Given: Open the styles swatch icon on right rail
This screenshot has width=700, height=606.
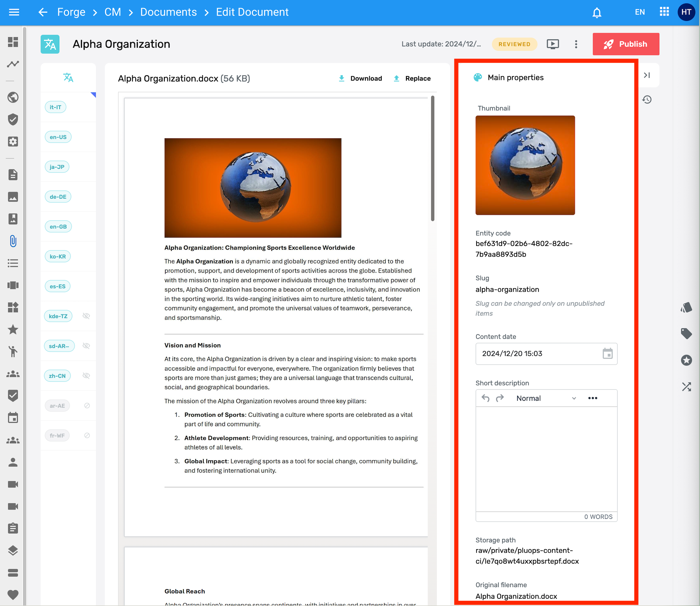Looking at the screenshot, I should click(686, 307).
